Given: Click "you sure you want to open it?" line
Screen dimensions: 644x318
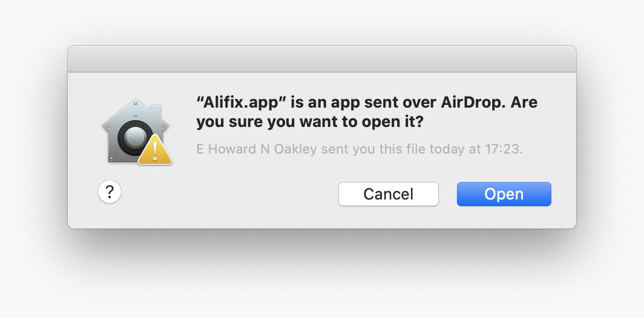Looking at the screenshot, I should (x=309, y=122).
